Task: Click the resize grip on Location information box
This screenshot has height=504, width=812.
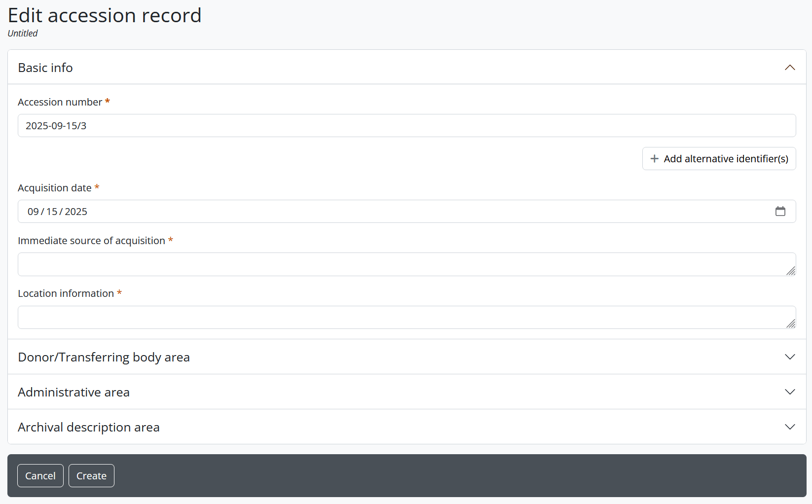Action: [791, 324]
